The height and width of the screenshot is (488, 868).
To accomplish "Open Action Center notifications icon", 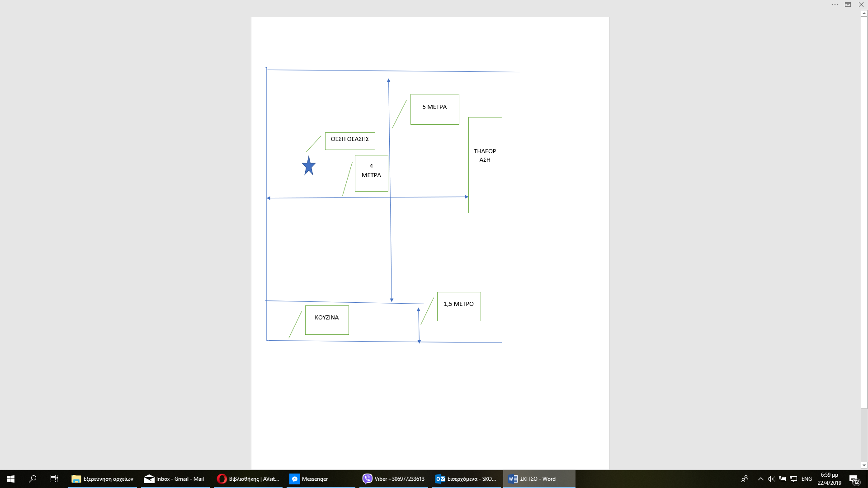I will pos(854,479).
